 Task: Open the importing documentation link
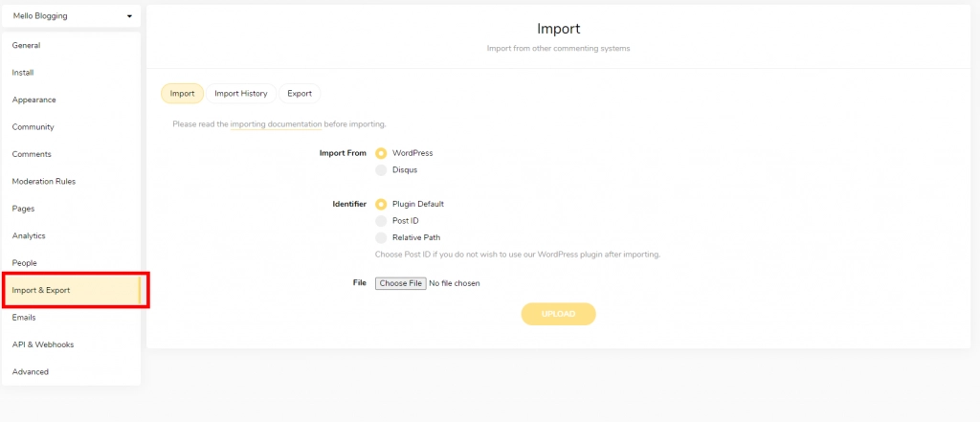[x=276, y=124]
